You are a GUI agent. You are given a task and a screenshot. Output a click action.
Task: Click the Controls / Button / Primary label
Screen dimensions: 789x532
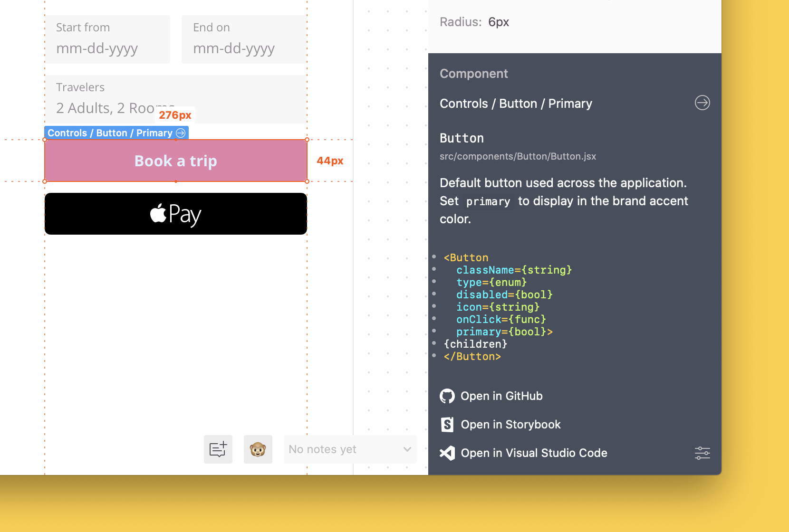click(x=516, y=103)
